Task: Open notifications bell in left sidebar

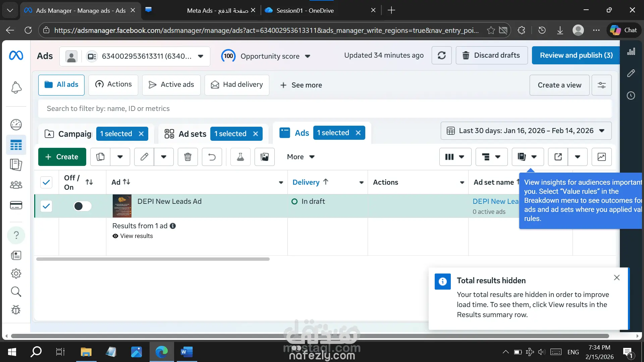Action: click(16, 88)
